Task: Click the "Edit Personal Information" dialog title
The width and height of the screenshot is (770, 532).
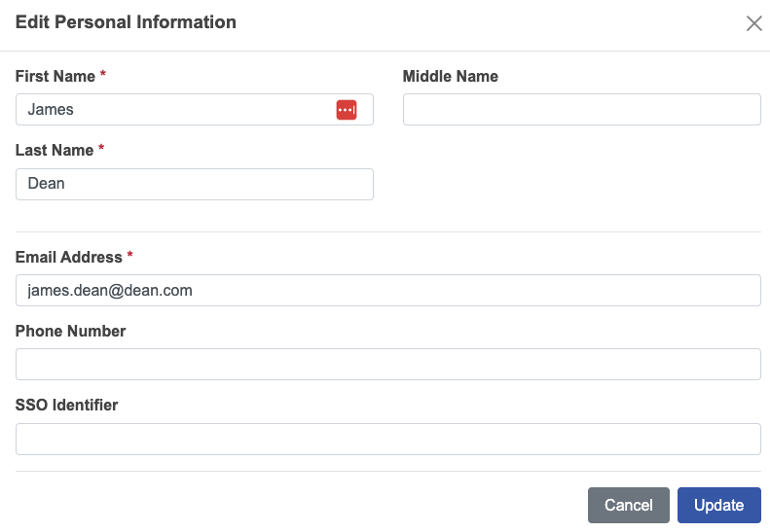Action: point(126,21)
